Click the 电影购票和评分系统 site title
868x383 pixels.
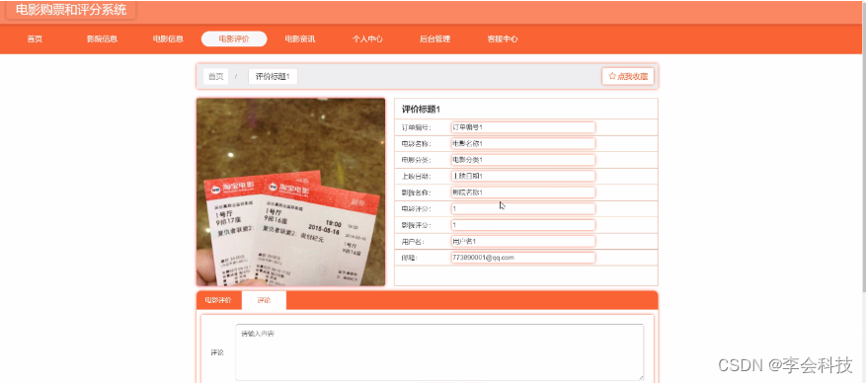(71, 10)
